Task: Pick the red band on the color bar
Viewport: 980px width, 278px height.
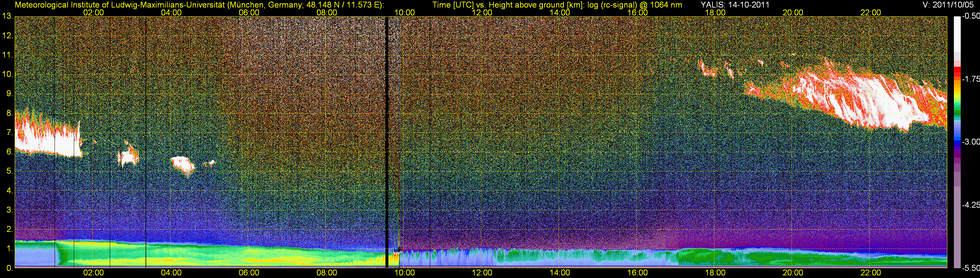Action: 957,72
